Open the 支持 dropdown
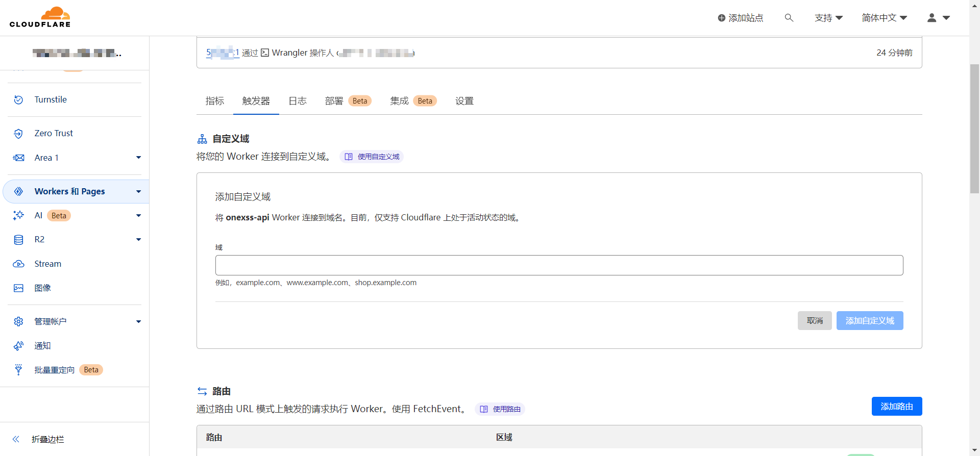Screen dimensions: 980x456 coord(828,18)
